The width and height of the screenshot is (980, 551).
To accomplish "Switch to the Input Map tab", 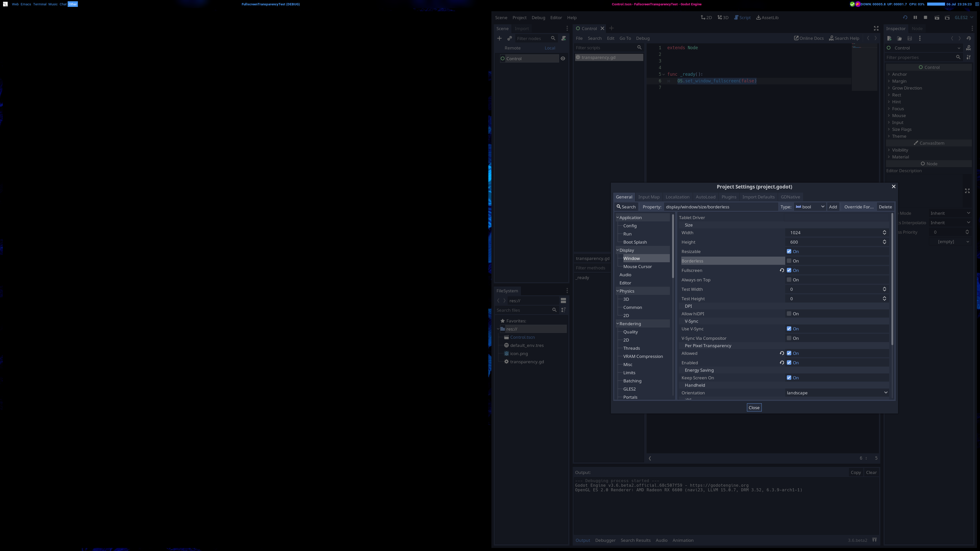I will click(x=649, y=197).
